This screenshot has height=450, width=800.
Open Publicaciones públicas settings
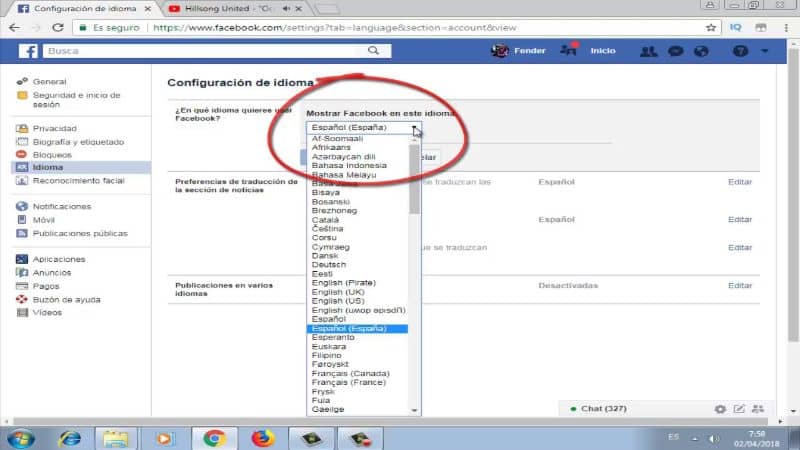(x=80, y=233)
